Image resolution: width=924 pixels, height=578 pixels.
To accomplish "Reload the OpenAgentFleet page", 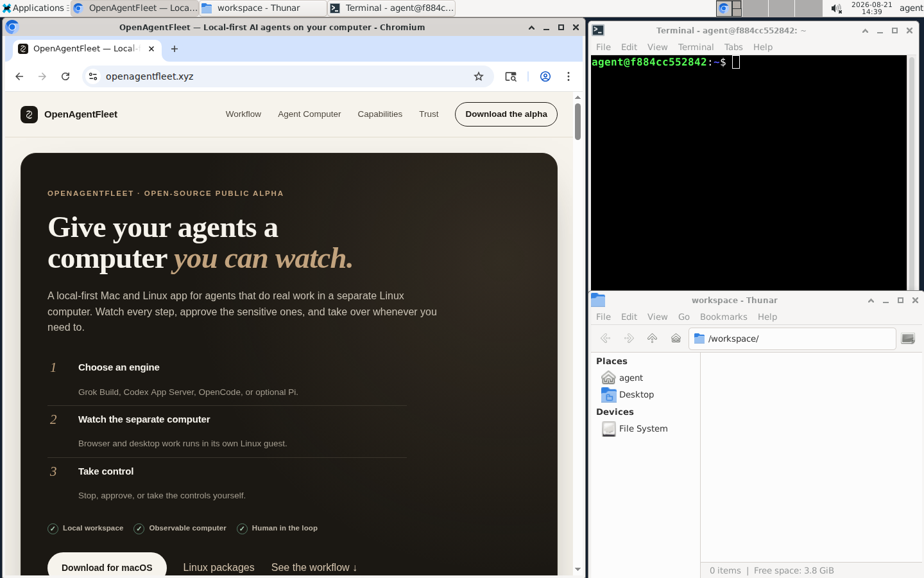I will click(65, 76).
